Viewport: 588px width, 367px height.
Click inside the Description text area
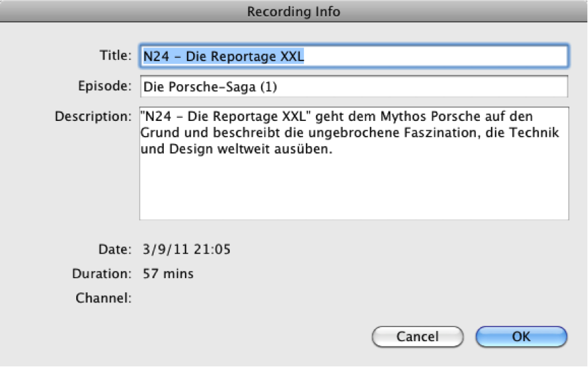354,163
